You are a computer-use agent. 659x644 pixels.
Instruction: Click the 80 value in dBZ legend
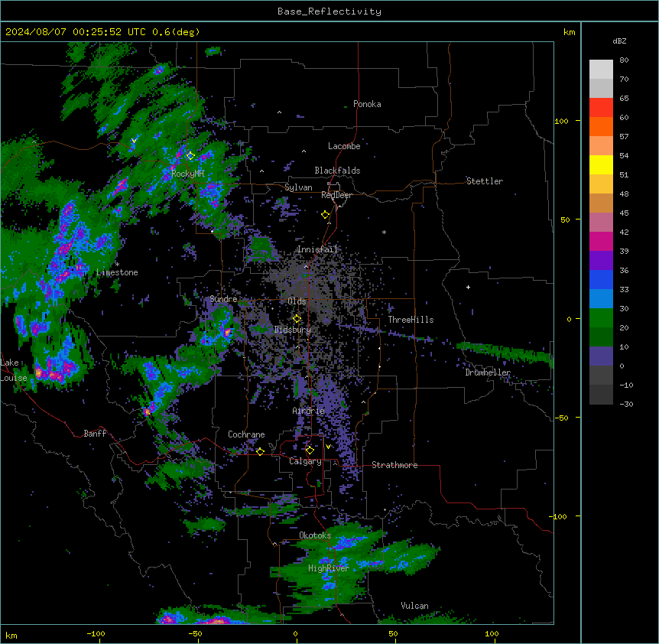pos(624,60)
